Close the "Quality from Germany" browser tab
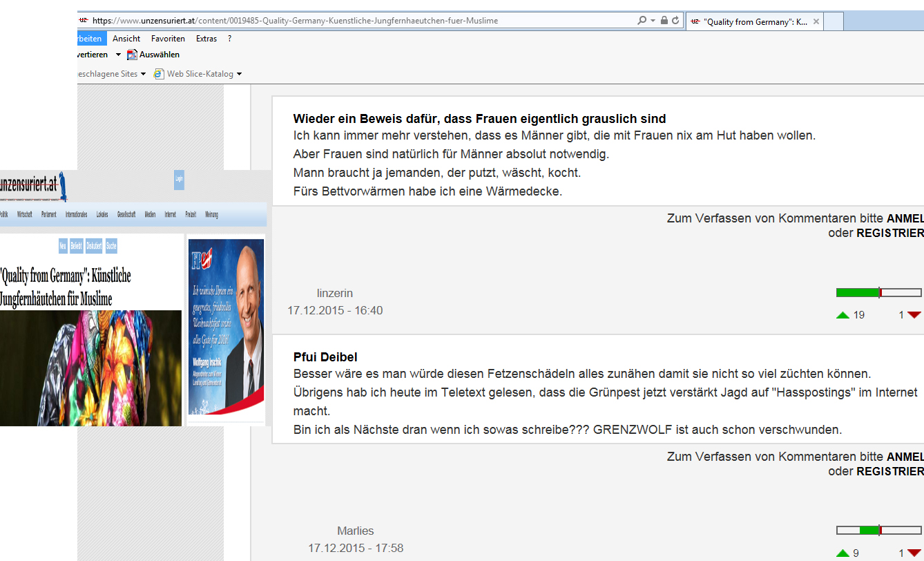Screen dimensions: 924x561 pyautogui.click(x=816, y=21)
